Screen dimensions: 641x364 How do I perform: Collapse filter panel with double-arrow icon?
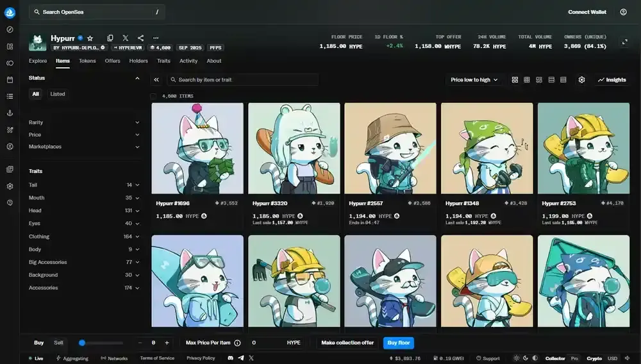click(156, 79)
